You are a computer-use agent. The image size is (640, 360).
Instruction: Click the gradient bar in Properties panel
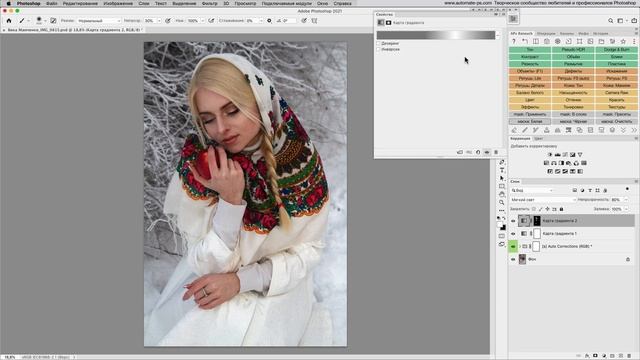(x=436, y=36)
